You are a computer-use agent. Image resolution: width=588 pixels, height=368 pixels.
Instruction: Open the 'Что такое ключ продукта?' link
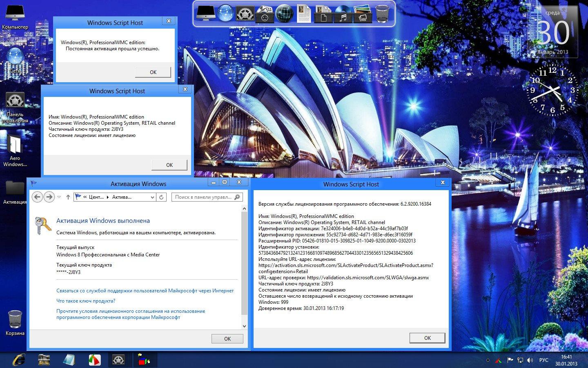pos(86,301)
